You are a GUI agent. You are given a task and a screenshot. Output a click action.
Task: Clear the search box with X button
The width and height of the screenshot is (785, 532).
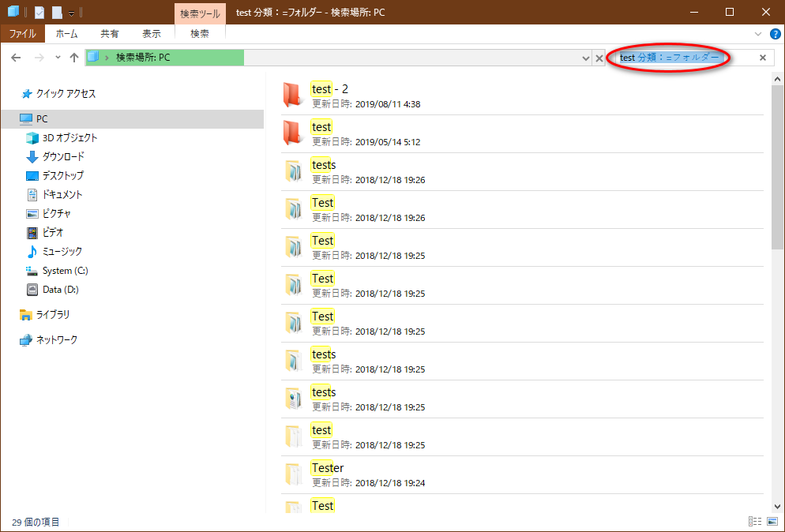762,58
